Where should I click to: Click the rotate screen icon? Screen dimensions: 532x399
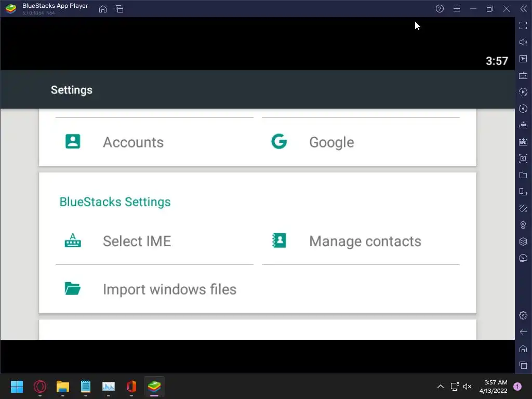pos(523,208)
